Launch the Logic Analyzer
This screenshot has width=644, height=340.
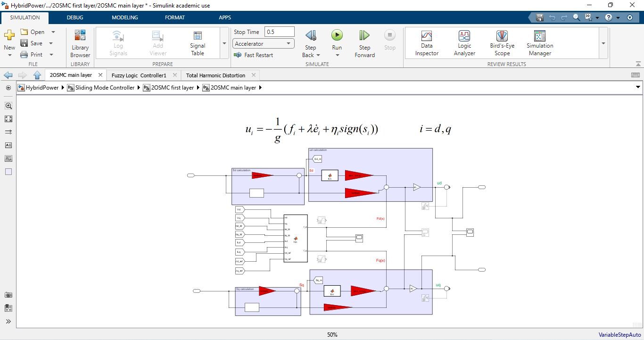[464, 43]
